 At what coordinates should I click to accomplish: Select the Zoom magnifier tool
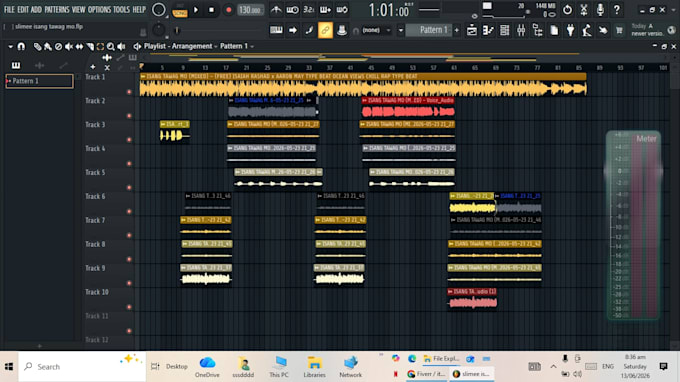(x=111, y=46)
